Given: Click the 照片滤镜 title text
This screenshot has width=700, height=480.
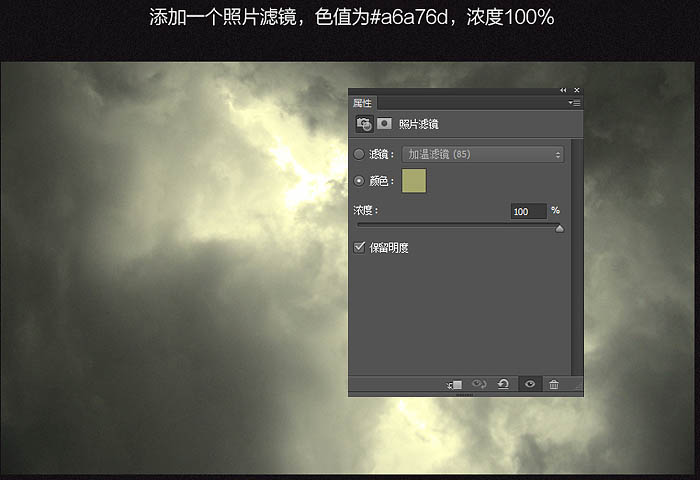Looking at the screenshot, I should (x=418, y=124).
